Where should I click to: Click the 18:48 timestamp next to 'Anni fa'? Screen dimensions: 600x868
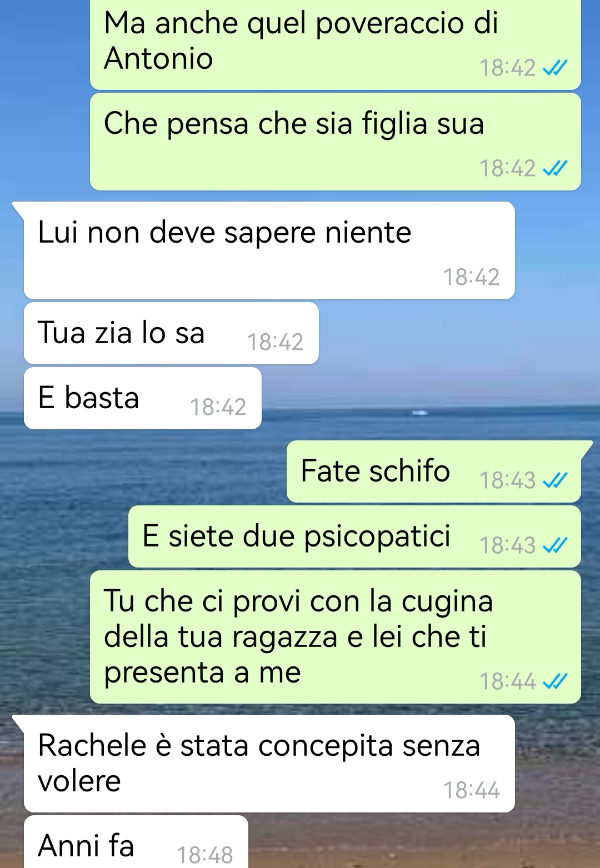pos(204,855)
